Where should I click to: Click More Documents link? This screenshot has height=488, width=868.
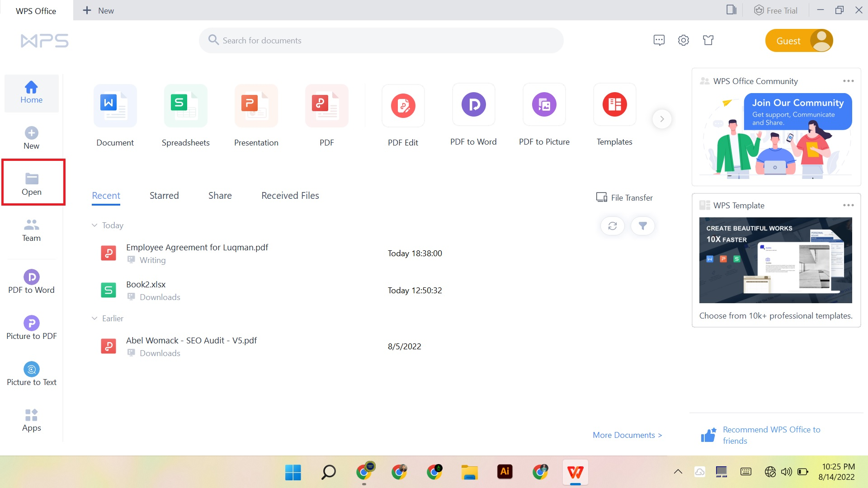click(627, 435)
